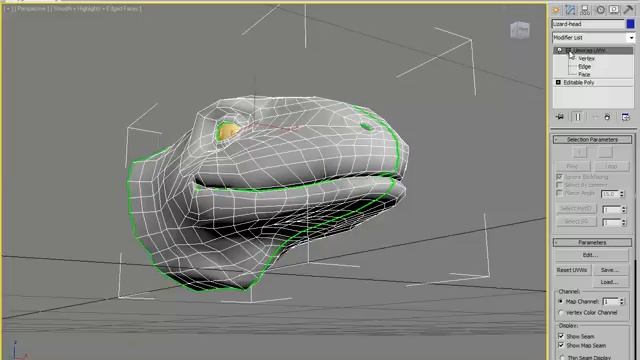Screen dimensions: 640x360
Task: Click the Perspective viewport label
Action: click(31, 9)
